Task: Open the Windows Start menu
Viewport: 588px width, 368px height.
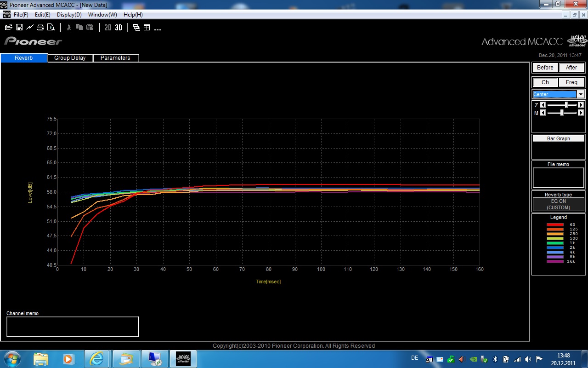Action: pyautogui.click(x=11, y=359)
